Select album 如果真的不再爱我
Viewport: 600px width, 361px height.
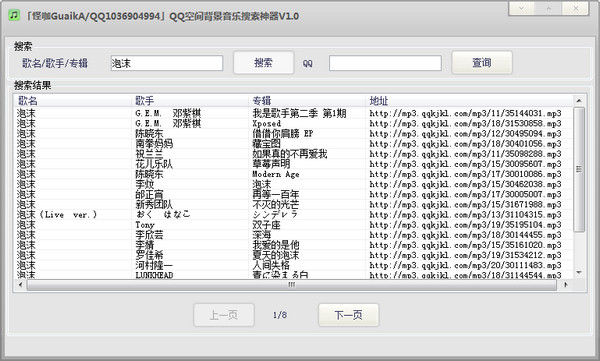click(290, 154)
